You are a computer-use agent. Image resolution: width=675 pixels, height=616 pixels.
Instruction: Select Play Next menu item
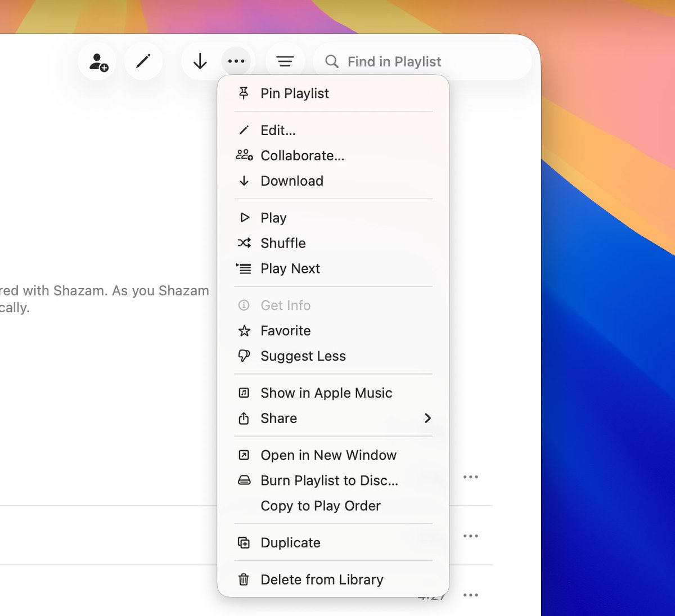pos(333,268)
